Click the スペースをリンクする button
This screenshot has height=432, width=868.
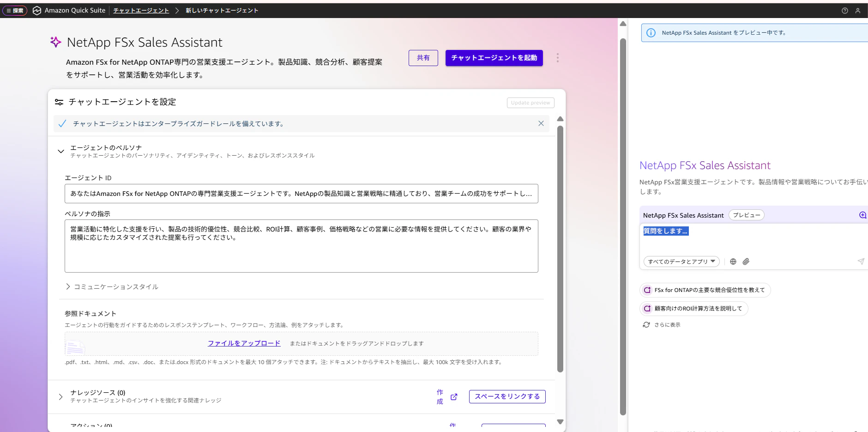coord(507,396)
